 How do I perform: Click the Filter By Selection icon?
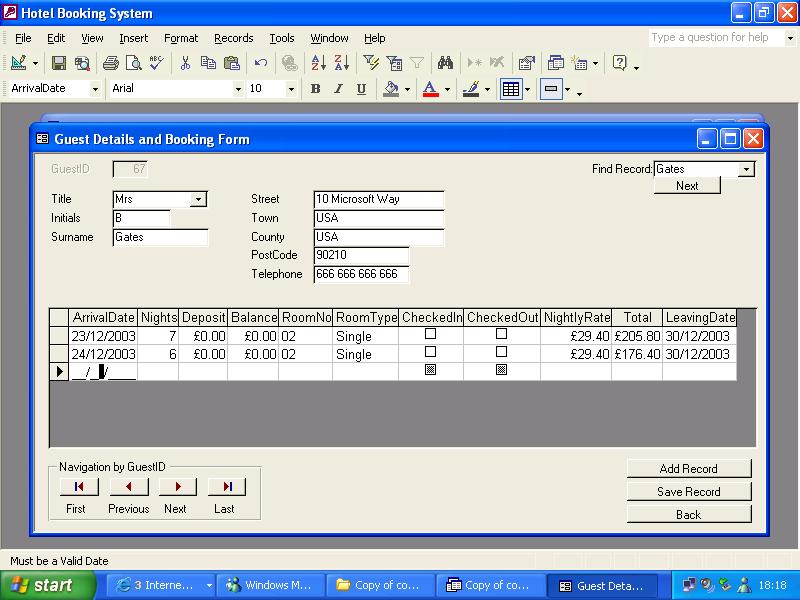tap(370, 63)
